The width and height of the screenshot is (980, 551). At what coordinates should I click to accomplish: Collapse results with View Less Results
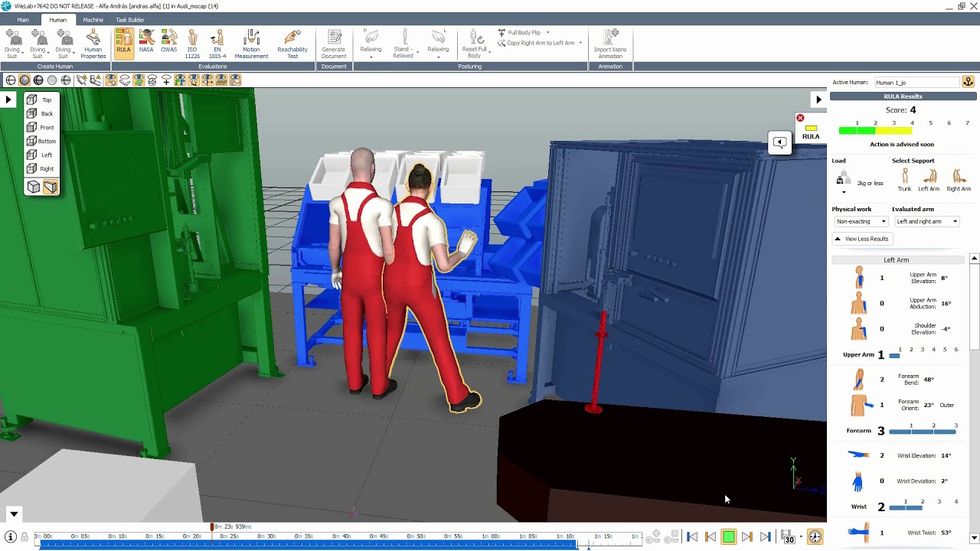pos(861,239)
